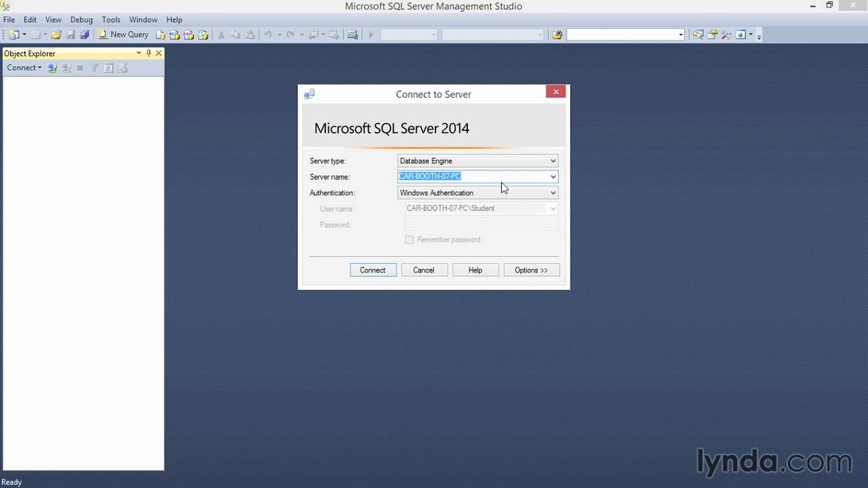Click Disconnect icon in Object Explorer
Viewport: 868px width, 488px height.
click(67, 68)
